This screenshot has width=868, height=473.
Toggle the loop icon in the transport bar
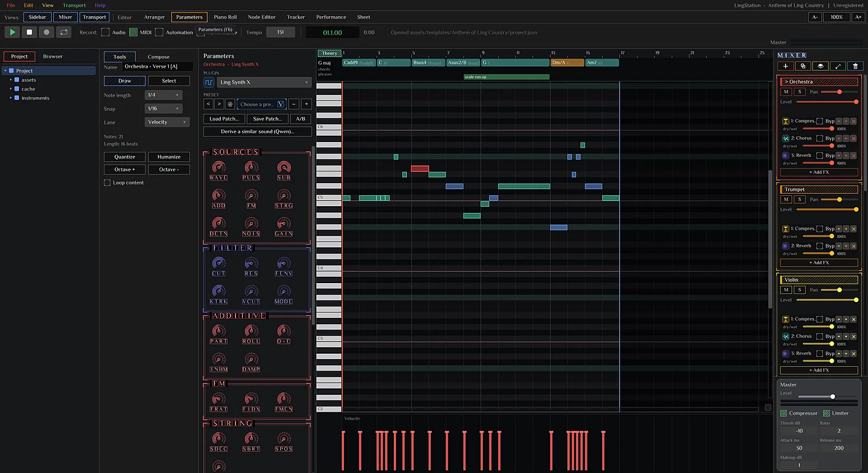(64, 32)
